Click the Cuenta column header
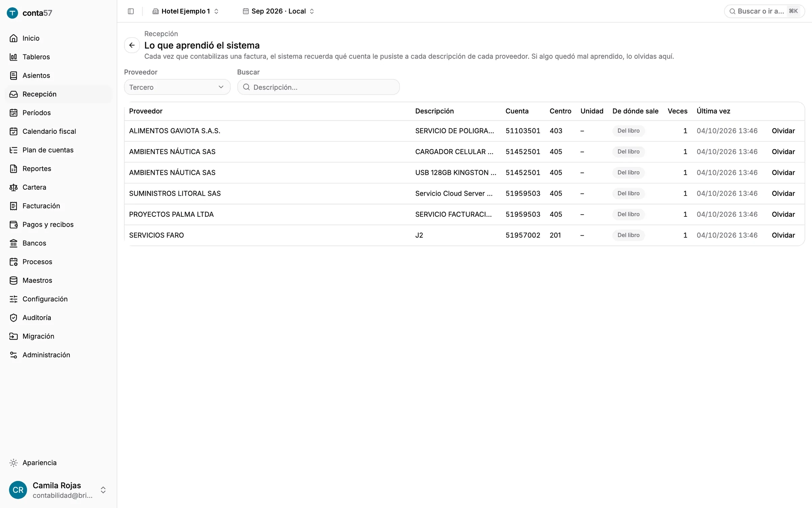 coord(517,111)
